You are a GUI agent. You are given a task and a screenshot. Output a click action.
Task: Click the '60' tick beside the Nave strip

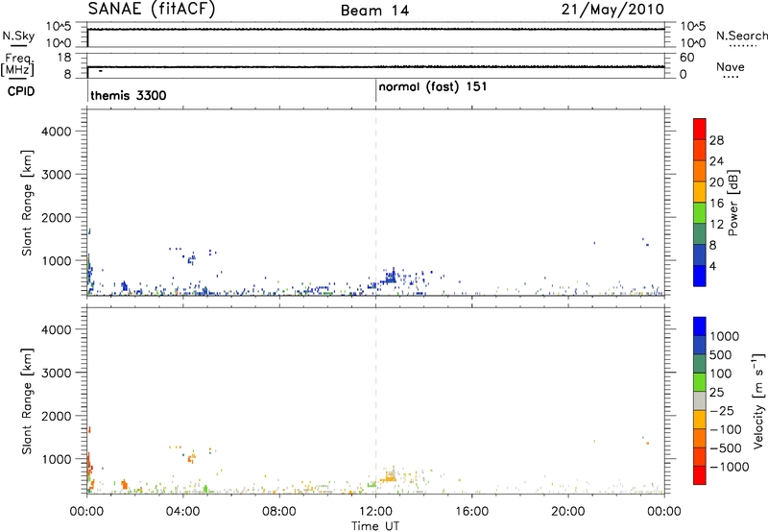[686, 58]
